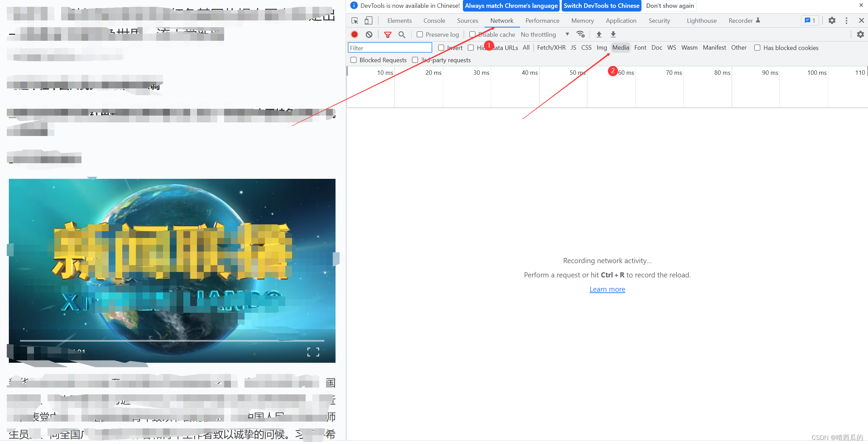Click the inspect element picker icon

355,21
